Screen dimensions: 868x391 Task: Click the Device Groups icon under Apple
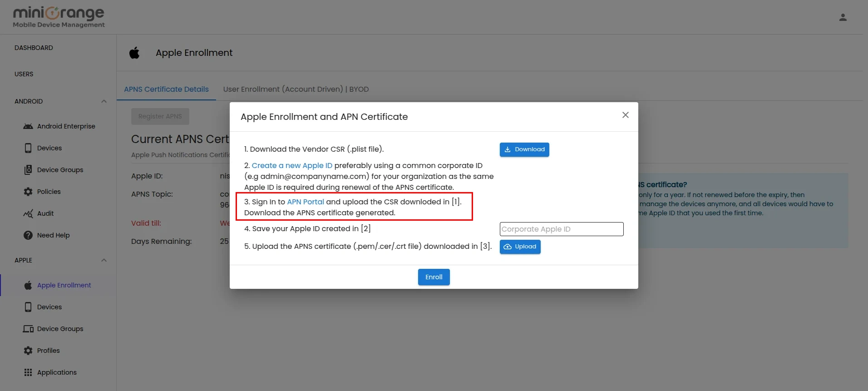coord(28,329)
